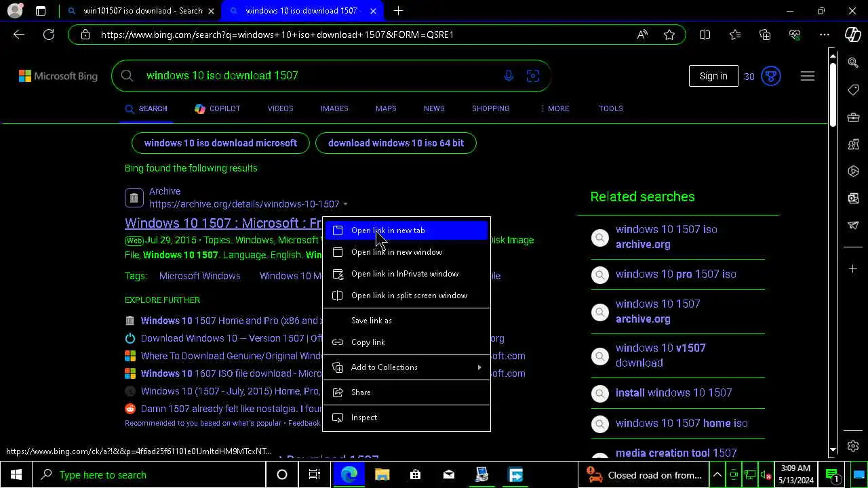The height and width of the screenshot is (488, 868).
Task: Add a sidebar app with plus icon
Action: tap(853, 269)
